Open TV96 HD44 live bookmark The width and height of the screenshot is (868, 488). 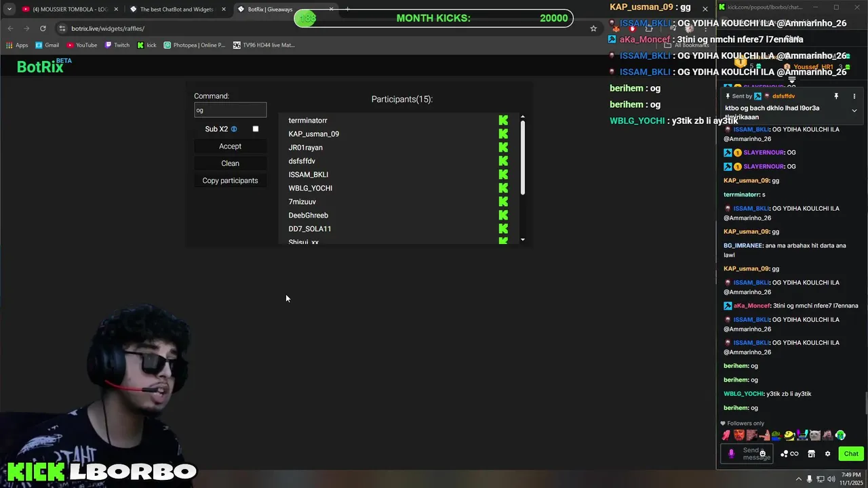click(264, 45)
